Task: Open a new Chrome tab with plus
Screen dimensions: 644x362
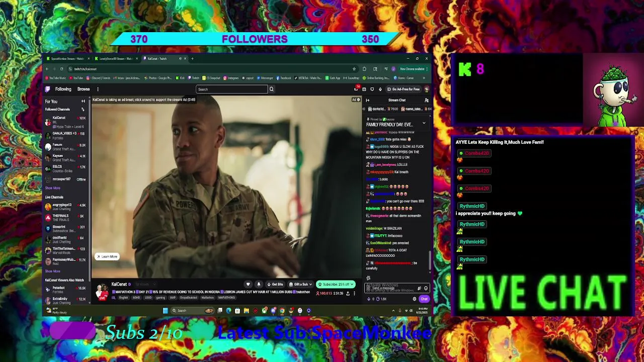Action: 192,59
